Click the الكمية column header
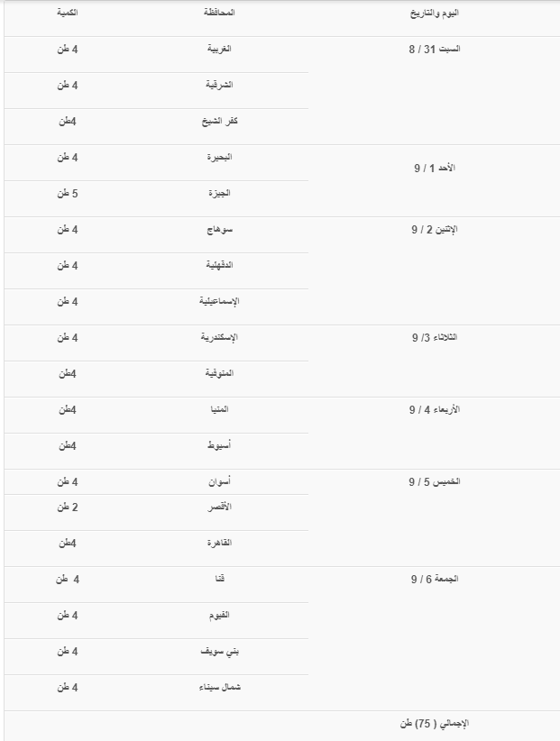560x741 pixels. tap(67, 14)
